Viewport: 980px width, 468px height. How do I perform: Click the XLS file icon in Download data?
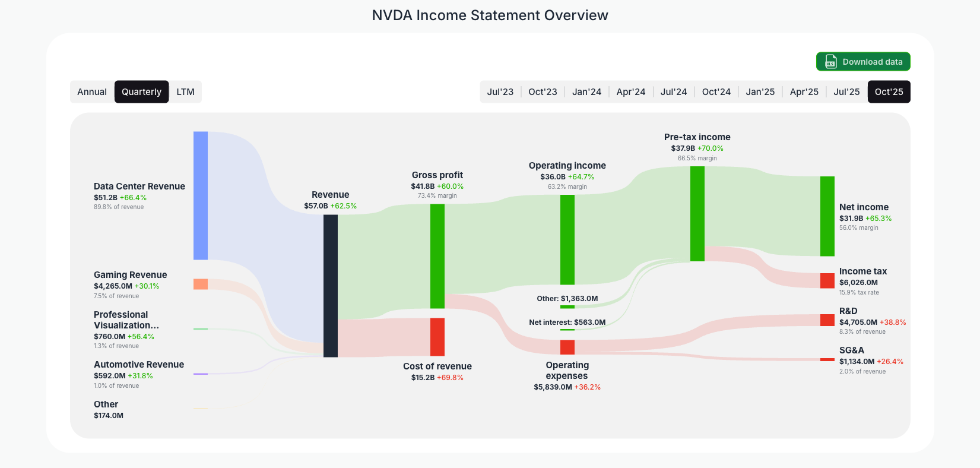[831, 62]
